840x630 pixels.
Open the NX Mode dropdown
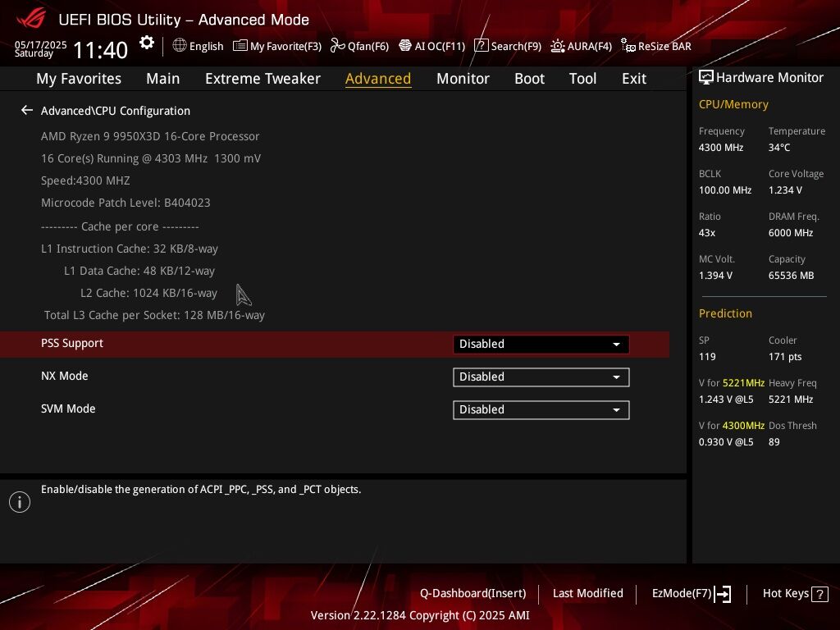tap(541, 377)
